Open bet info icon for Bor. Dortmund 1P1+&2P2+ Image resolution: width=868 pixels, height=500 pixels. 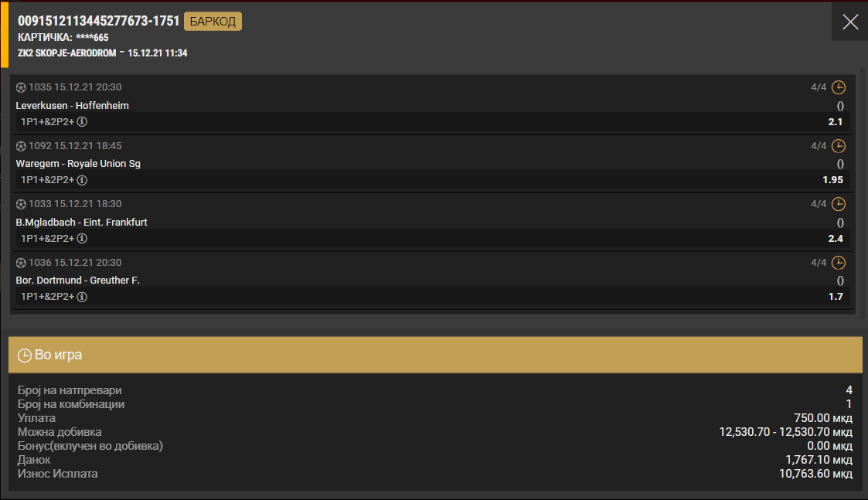click(x=82, y=297)
